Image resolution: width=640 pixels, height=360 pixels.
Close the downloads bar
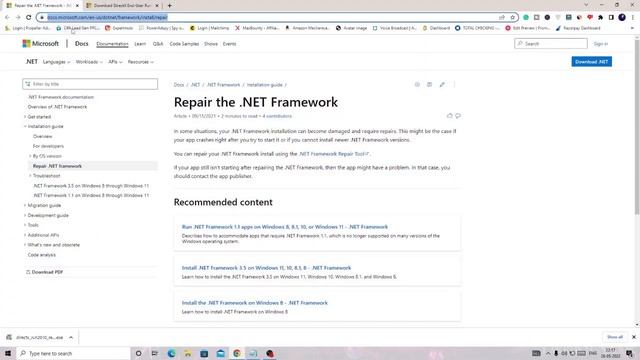coord(634,337)
